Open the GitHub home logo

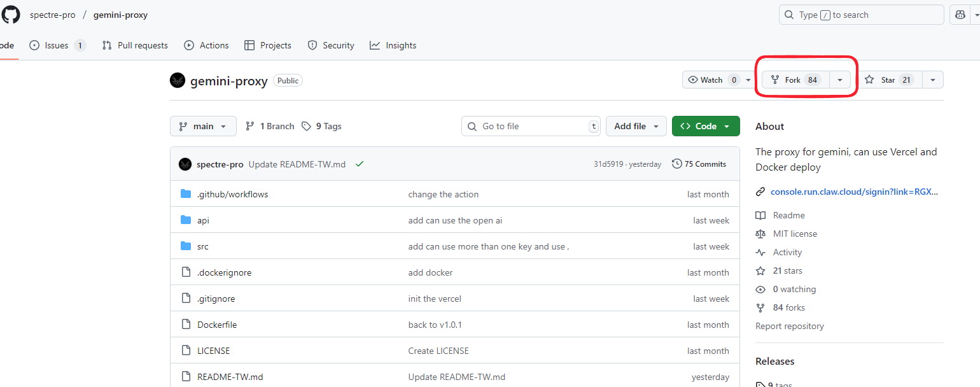11,15
